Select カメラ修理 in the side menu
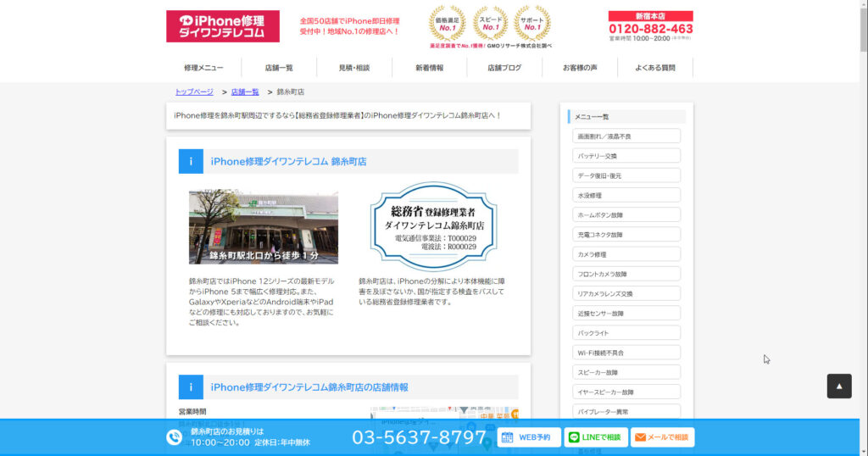Viewport: 868px width, 456px height. click(626, 254)
